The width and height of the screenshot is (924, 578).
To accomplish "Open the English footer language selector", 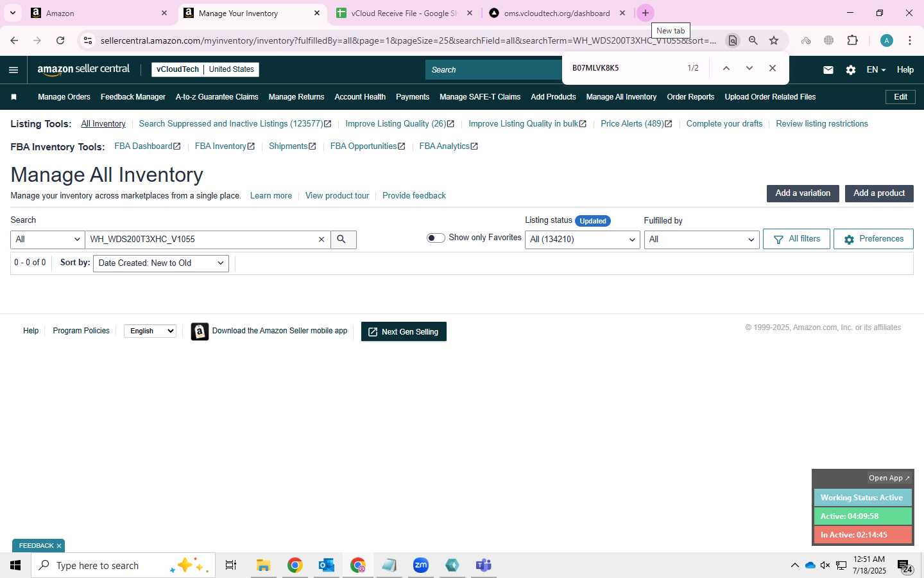I will click(150, 331).
